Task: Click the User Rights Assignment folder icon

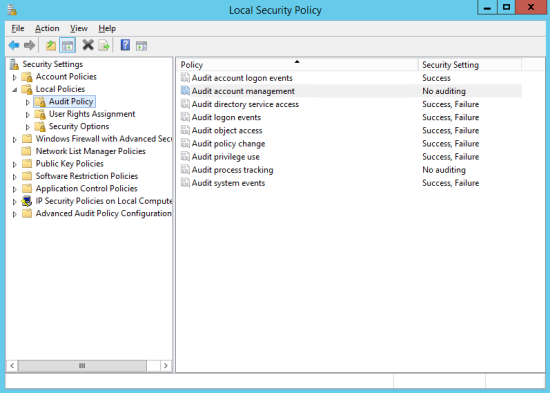Action: tap(40, 114)
